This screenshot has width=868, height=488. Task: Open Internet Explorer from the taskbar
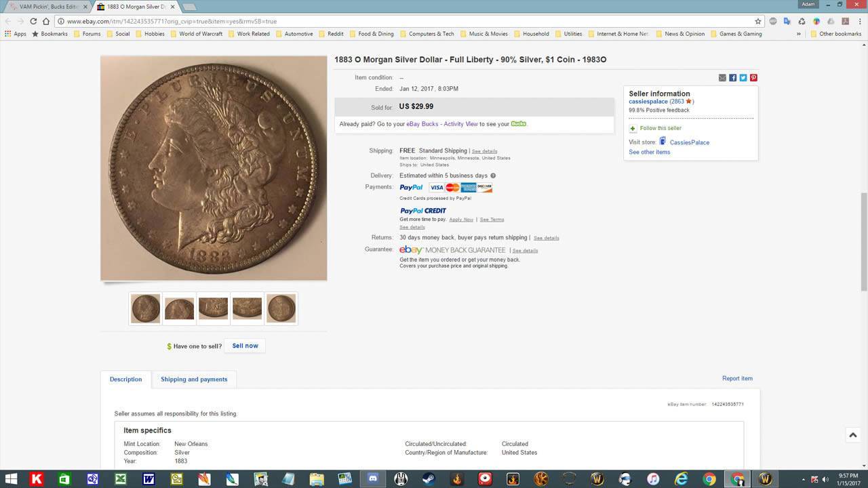point(681,479)
